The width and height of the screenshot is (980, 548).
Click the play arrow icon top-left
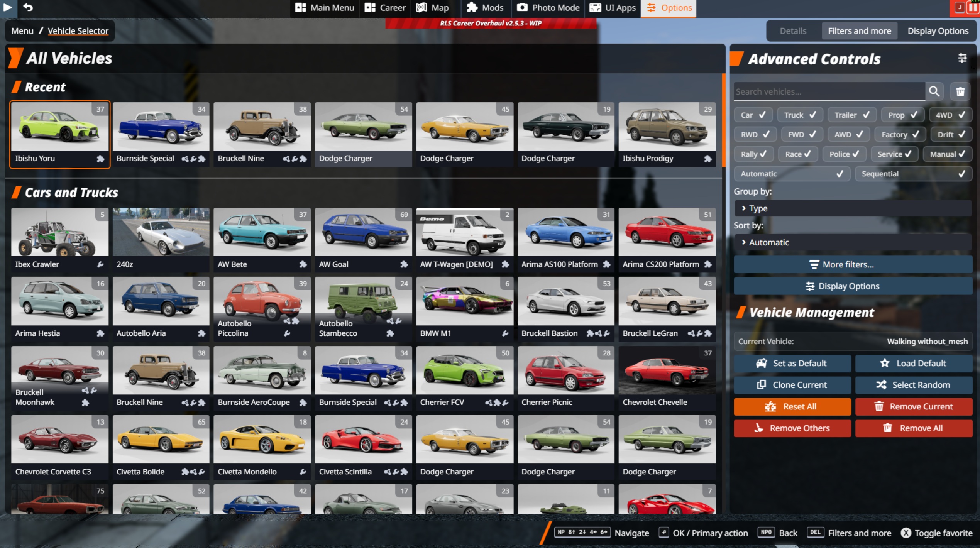click(x=7, y=7)
